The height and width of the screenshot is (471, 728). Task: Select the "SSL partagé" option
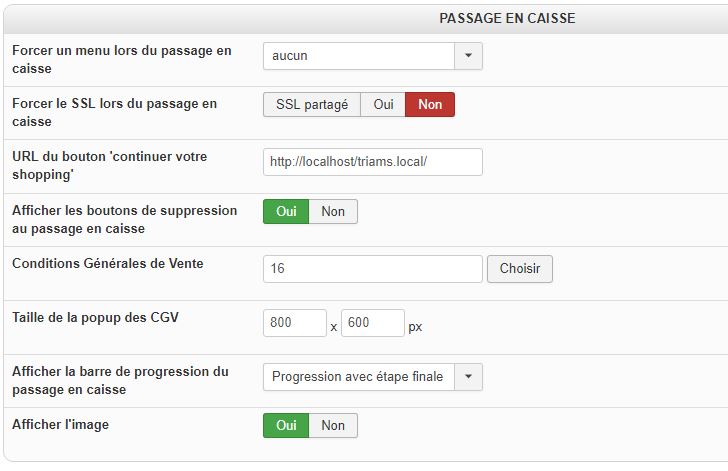[311, 104]
